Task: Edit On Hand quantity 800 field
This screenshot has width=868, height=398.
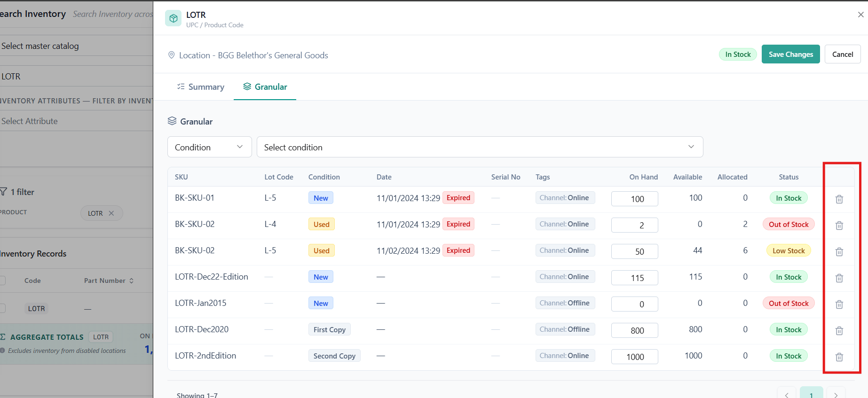Action: click(x=634, y=330)
